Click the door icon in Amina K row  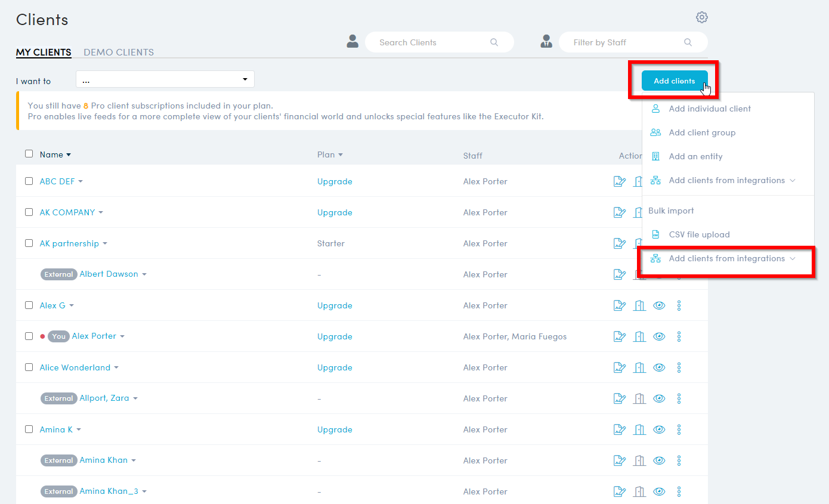pyautogui.click(x=639, y=429)
